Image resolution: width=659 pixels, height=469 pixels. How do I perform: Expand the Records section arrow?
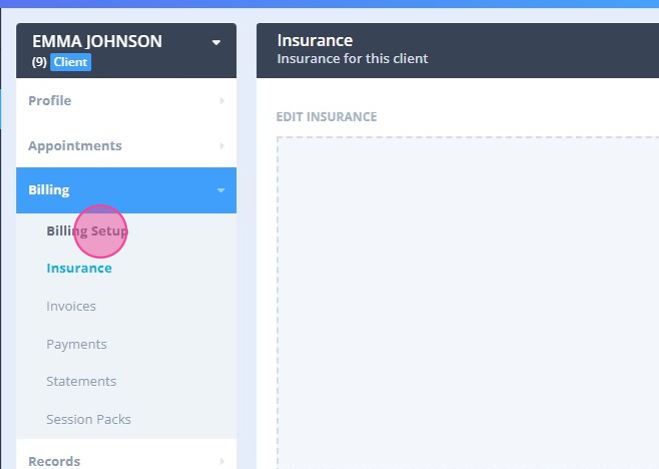(221, 461)
